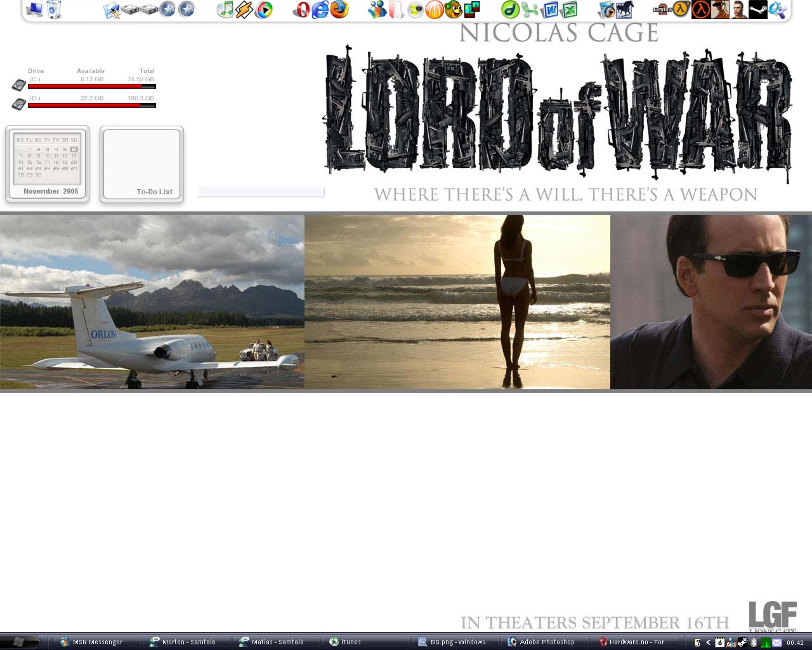Launch Internet Explorer from the dock
The width and height of the screenshot is (812, 650).
click(320, 10)
